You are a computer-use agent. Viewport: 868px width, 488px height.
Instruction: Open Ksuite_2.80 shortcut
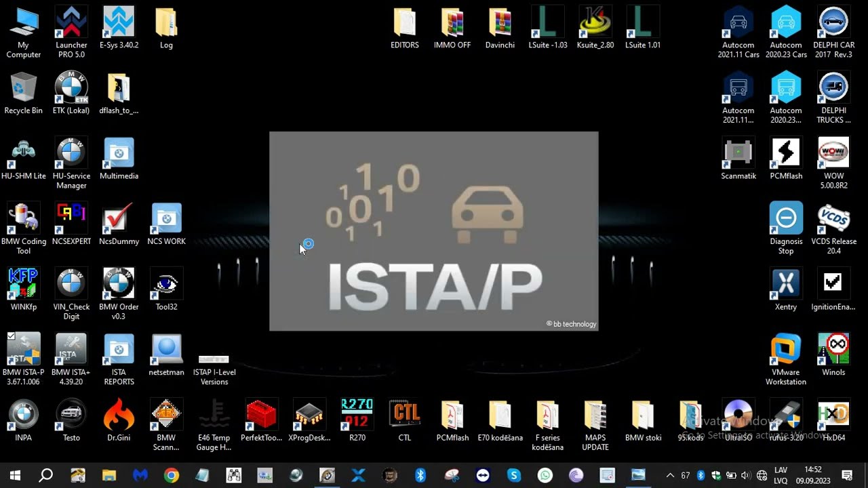(x=595, y=28)
